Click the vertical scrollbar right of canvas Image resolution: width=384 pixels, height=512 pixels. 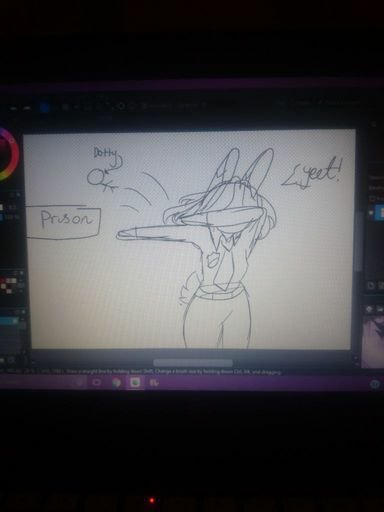pyautogui.click(x=358, y=242)
